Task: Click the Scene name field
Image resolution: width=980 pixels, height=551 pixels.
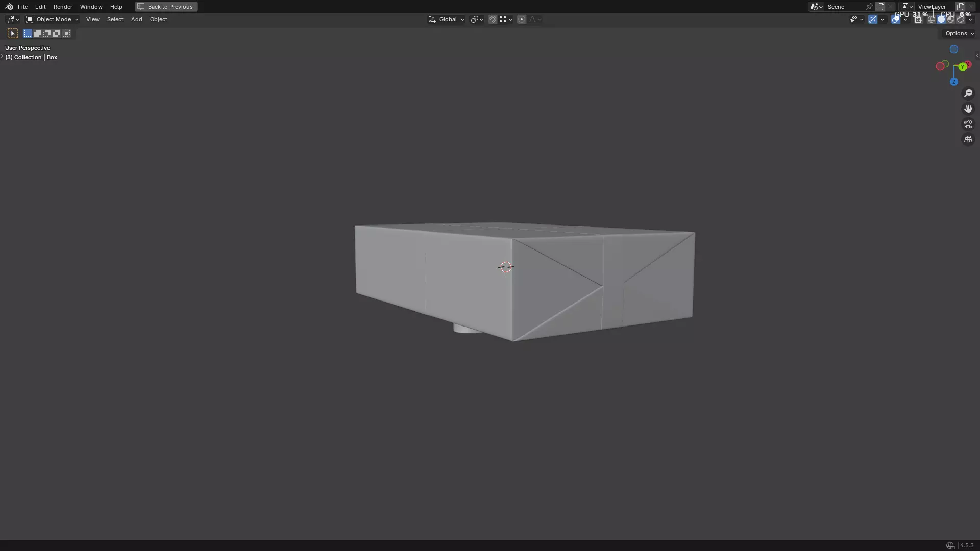Action: [x=844, y=7]
